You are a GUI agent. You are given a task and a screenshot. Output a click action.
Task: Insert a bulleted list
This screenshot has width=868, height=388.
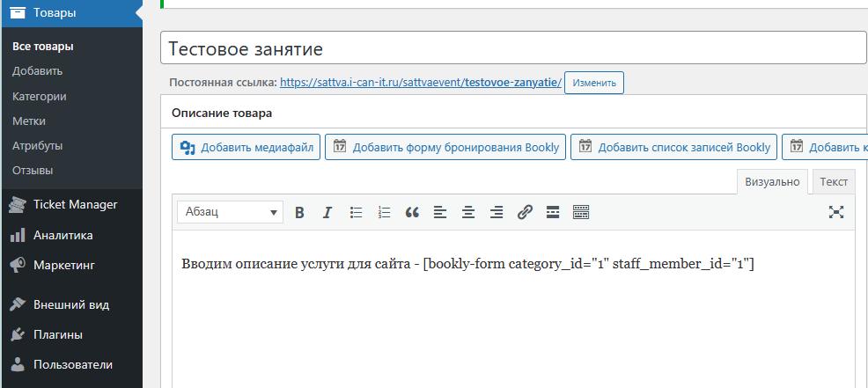(x=356, y=212)
